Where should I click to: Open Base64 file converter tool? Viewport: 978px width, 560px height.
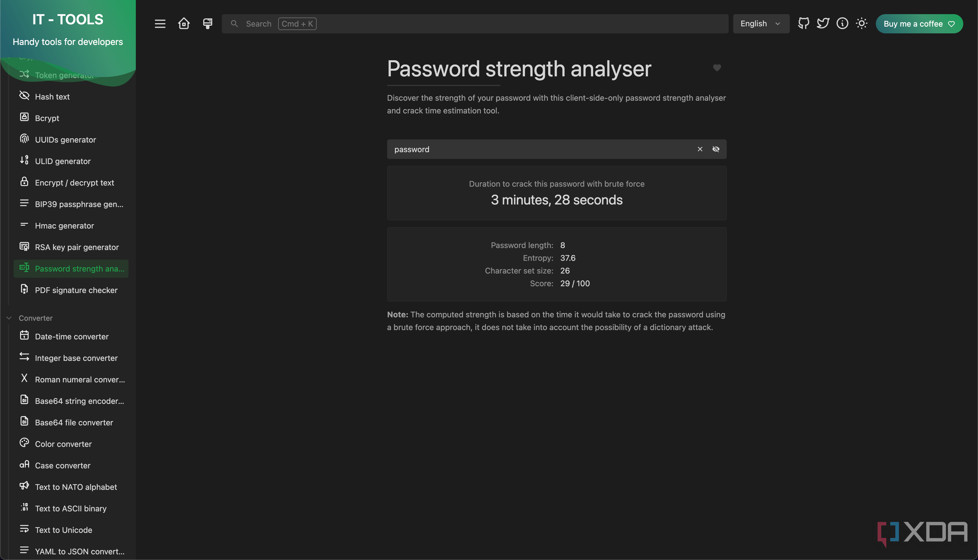coord(71,423)
